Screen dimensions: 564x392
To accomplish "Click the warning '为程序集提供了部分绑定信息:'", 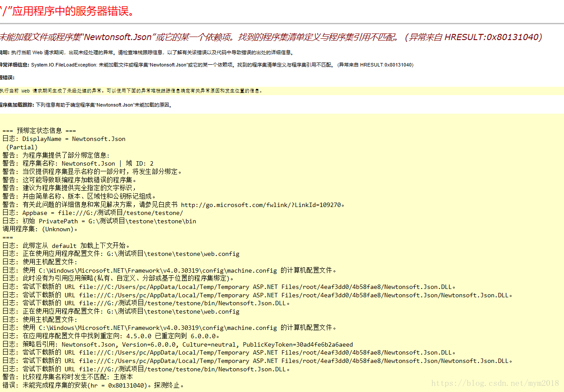I will 56,155.
